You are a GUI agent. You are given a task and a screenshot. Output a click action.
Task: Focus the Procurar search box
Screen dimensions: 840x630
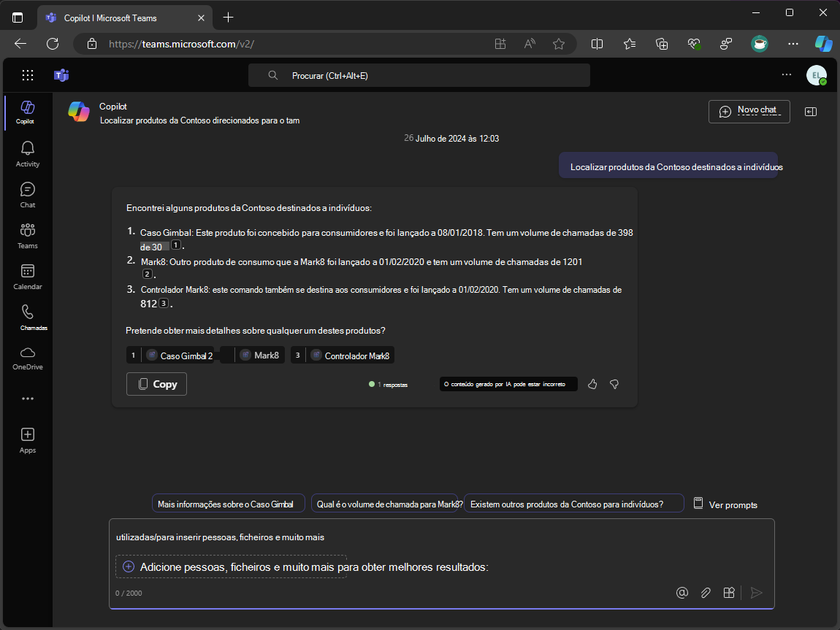click(x=419, y=75)
